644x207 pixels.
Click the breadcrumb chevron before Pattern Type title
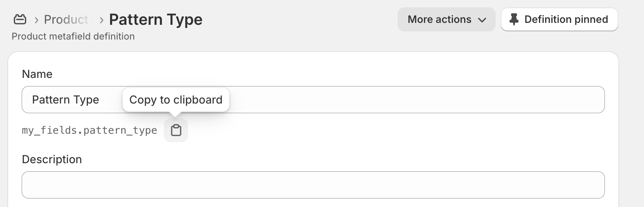pos(102,20)
